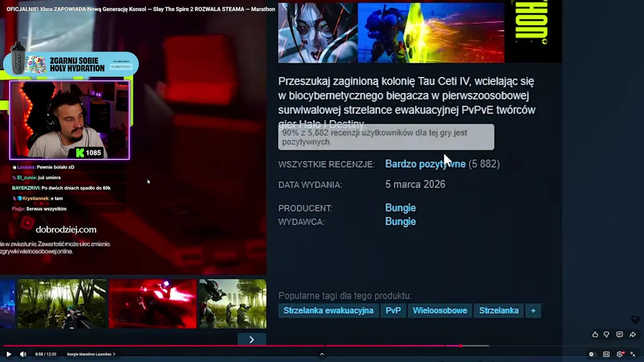Viewport: 644px width, 362px height.
Task: Open the player settings gear
Action: 620,354
